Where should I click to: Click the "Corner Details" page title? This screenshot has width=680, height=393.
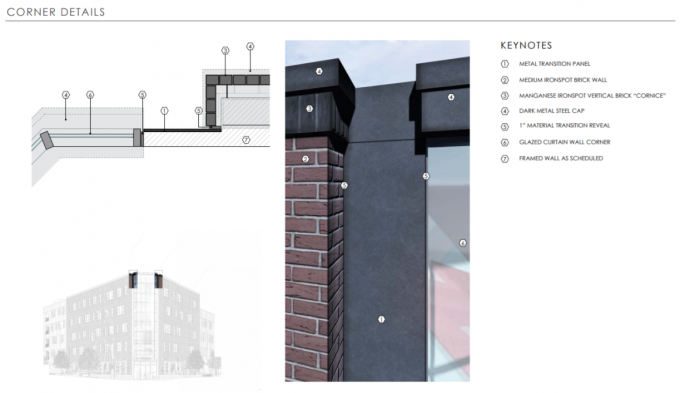56,12
